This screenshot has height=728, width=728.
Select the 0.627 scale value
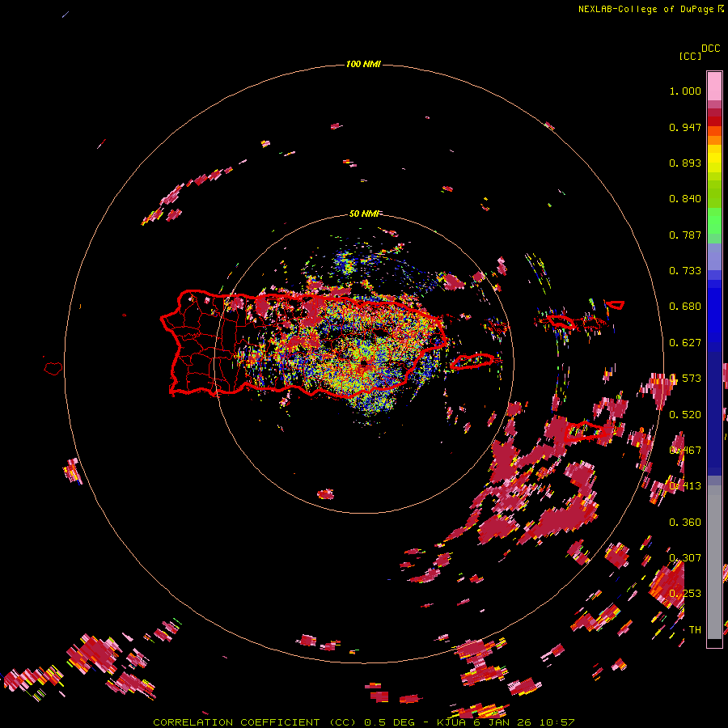(x=685, y=343)
